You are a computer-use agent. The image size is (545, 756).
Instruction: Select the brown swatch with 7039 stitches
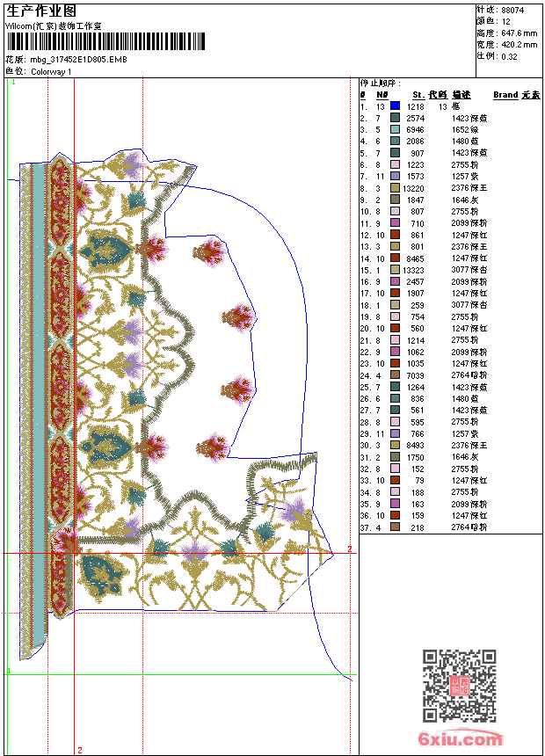(x=395, y=374)
